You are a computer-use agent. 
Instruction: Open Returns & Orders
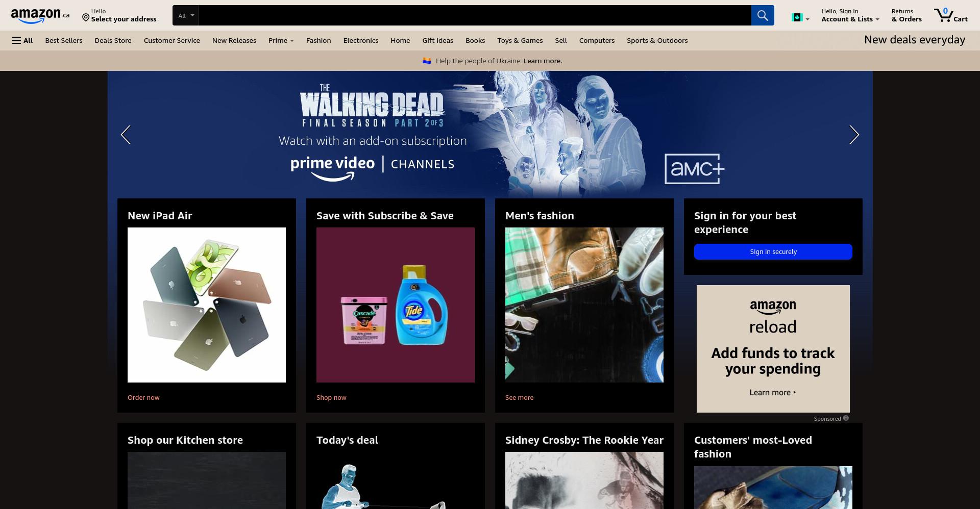[906, 15]
